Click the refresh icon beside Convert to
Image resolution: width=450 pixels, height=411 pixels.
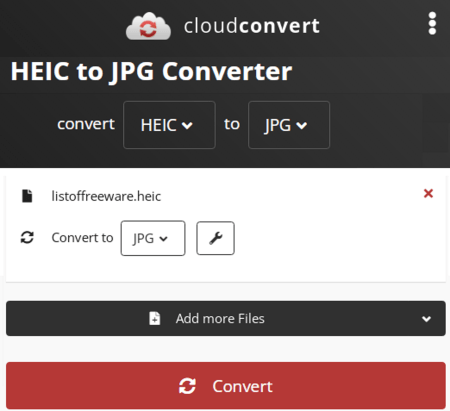pyautogui.click(x=27, y=238)
